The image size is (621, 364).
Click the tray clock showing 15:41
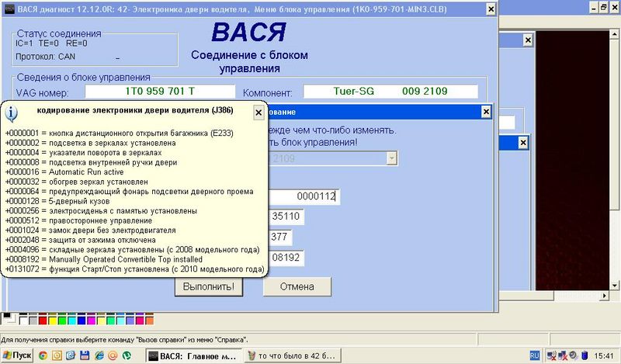click(x=604, y=356)
